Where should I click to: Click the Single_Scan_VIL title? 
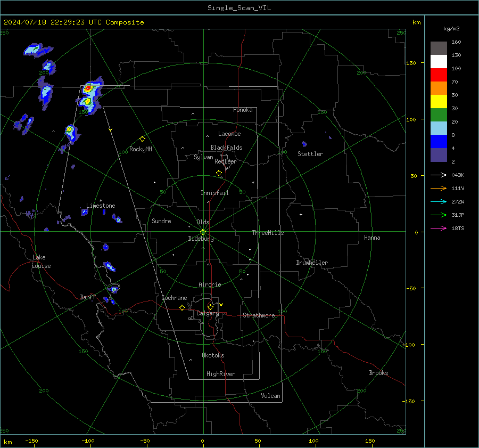coord(239,8)
